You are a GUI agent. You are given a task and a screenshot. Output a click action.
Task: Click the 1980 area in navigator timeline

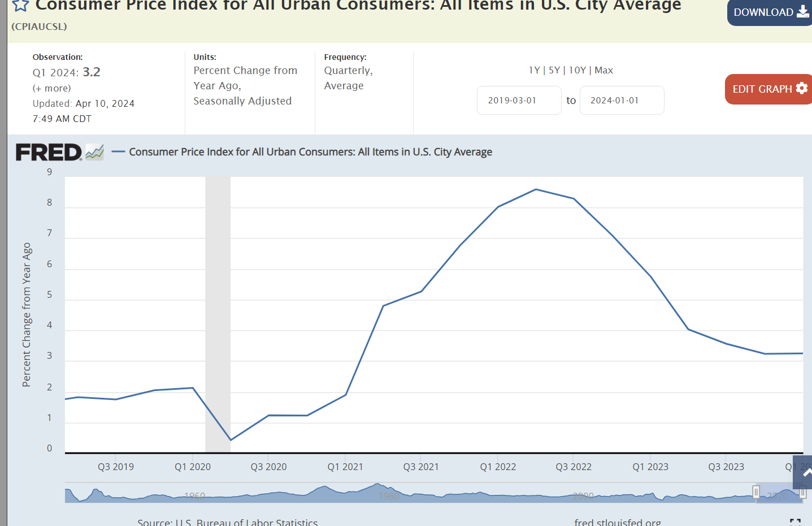pos(389,495)
